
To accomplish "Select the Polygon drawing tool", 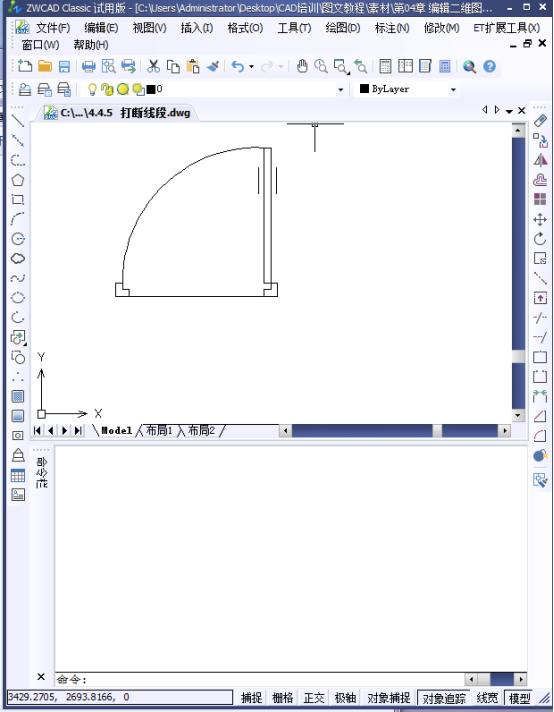I will pyautogui.click(x=18, y=180).
